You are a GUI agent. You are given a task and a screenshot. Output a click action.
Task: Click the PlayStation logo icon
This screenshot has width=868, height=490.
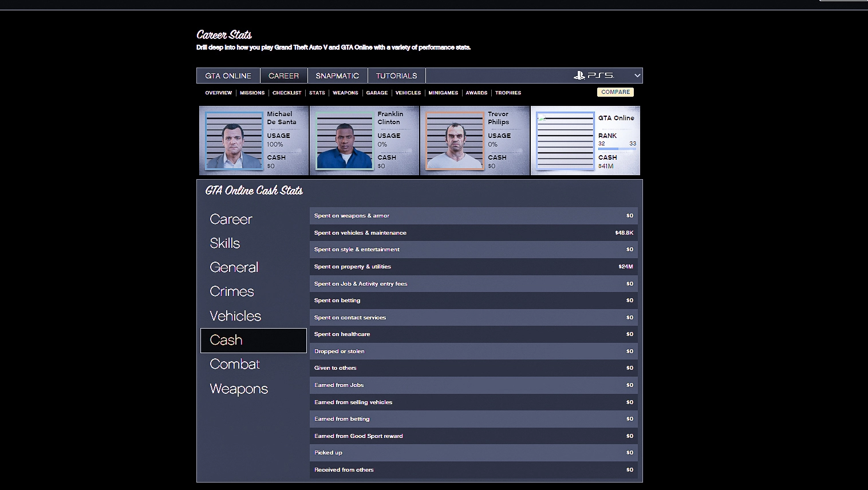[579, 76]
